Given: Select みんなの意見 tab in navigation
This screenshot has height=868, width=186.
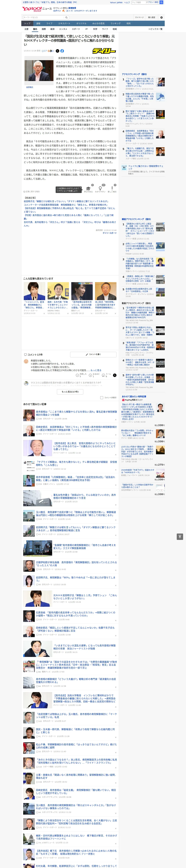Looking at the screenshot, I should [x=98, y=24].
